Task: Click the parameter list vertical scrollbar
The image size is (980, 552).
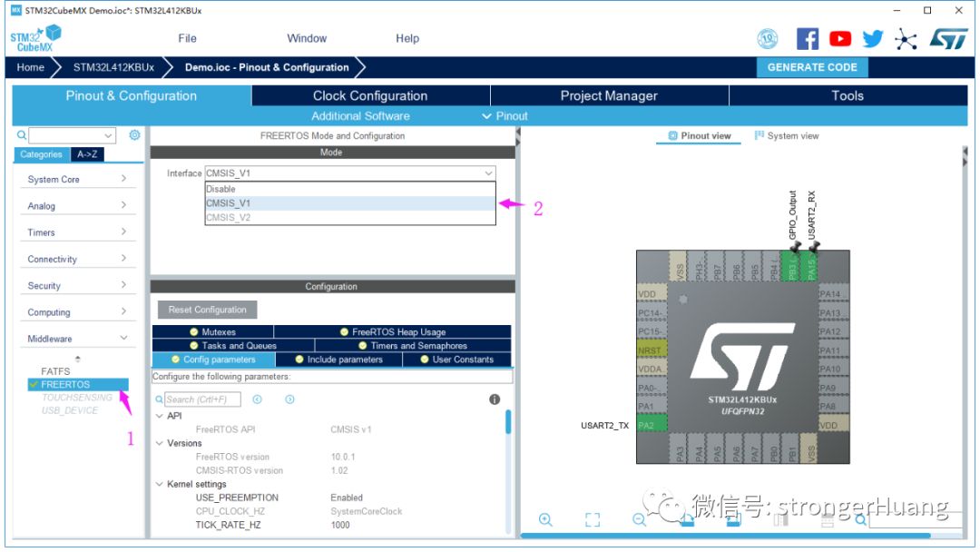Action: click(508, 423)
